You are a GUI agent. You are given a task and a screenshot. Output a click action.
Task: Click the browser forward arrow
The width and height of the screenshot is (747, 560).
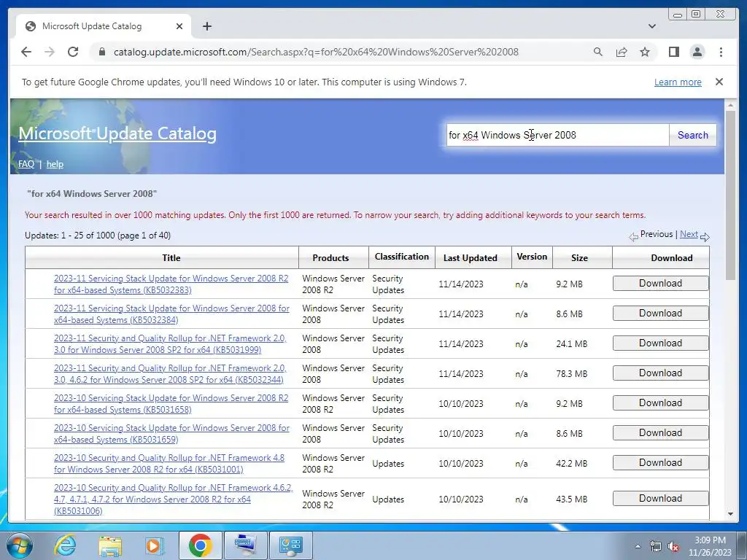click(x=50, y=52)
